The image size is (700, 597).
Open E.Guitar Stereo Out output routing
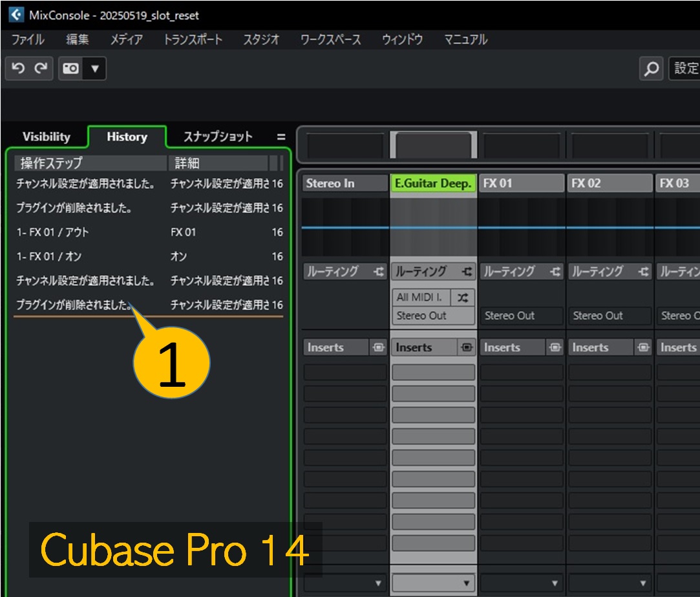[x=433, y=316]
